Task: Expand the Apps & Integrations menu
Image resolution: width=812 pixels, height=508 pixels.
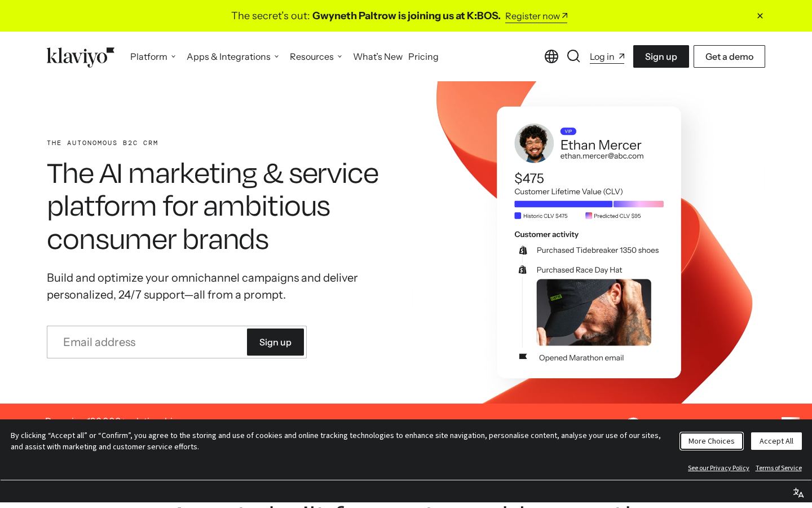Action: pos(233,56)
